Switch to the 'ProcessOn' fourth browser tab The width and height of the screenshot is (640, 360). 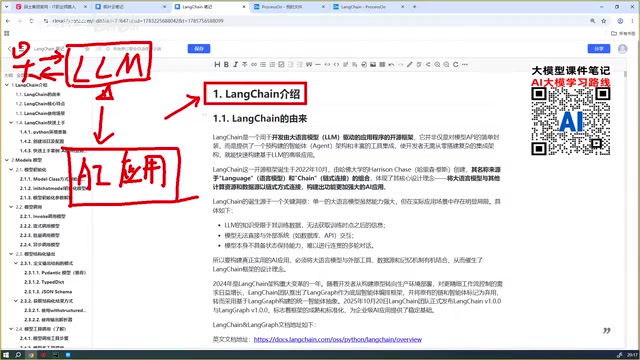coord(289,7)
